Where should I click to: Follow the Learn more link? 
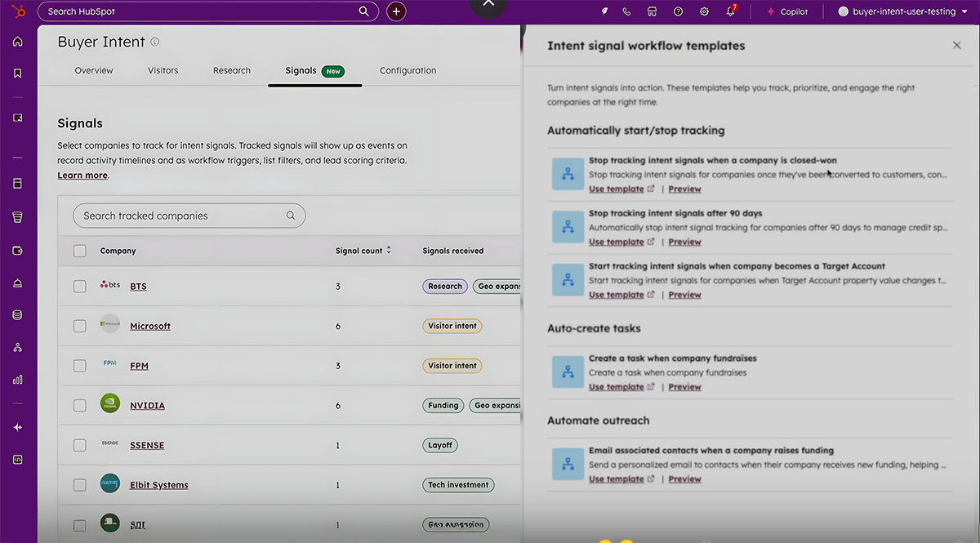click(82, 175)
